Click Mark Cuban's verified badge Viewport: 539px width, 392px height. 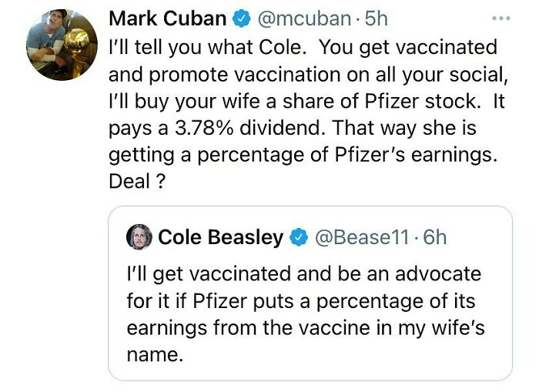(x=242, y=18)
